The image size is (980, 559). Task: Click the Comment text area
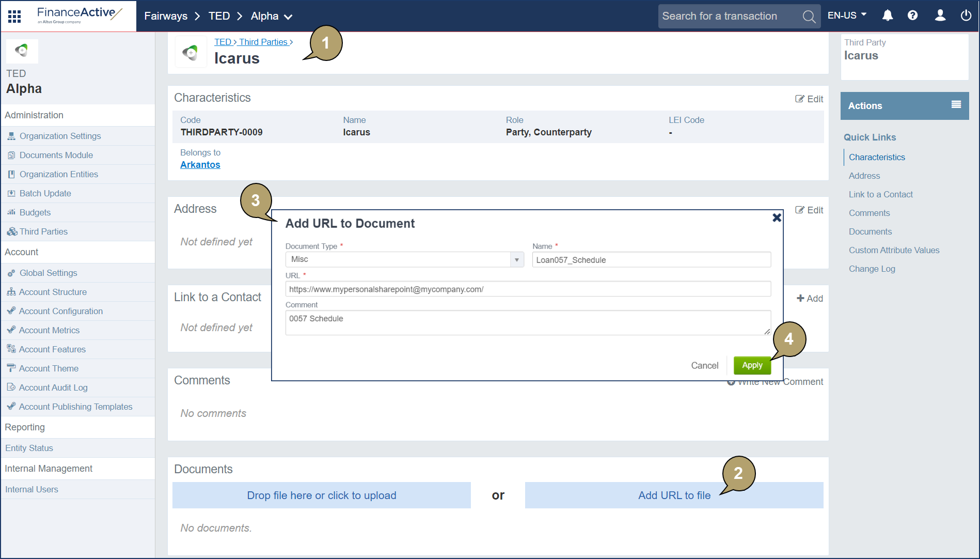tap(528, 322)
